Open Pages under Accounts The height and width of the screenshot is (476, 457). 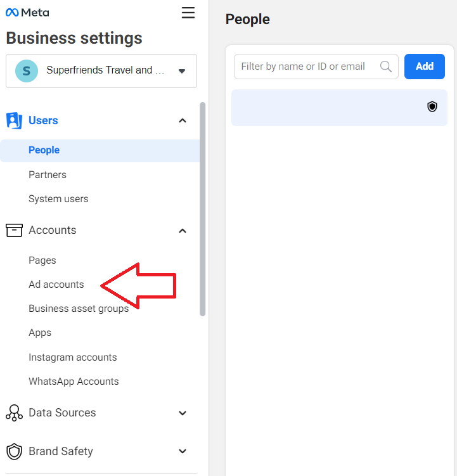click(x=42, y=261)
